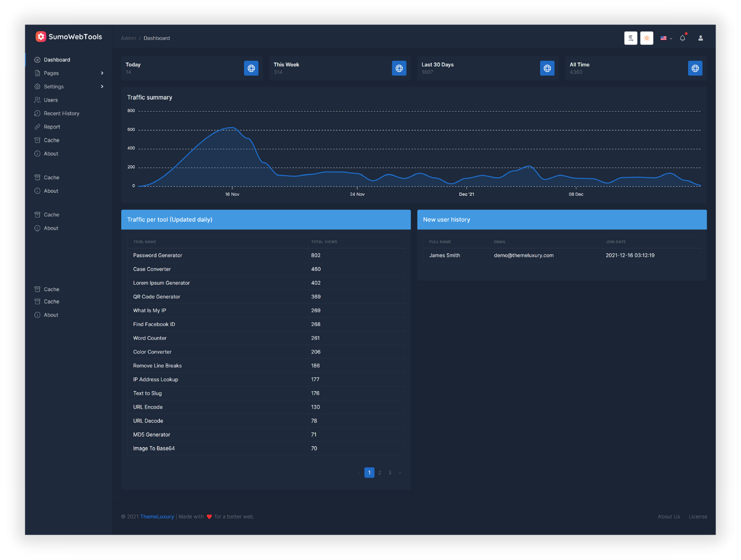Image resolution: width=741 pixels, height=560 pixels.
Task: Go to the next page arrow in pagination
Action: tap(400, 473)
